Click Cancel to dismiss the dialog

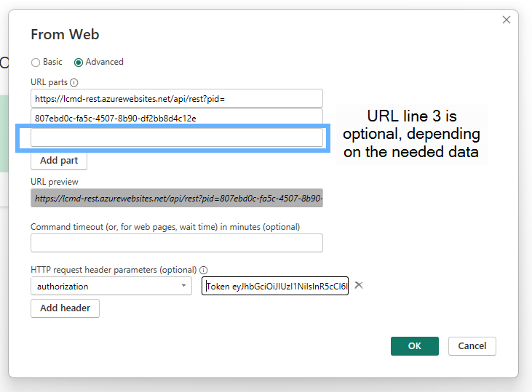(472, 346)
